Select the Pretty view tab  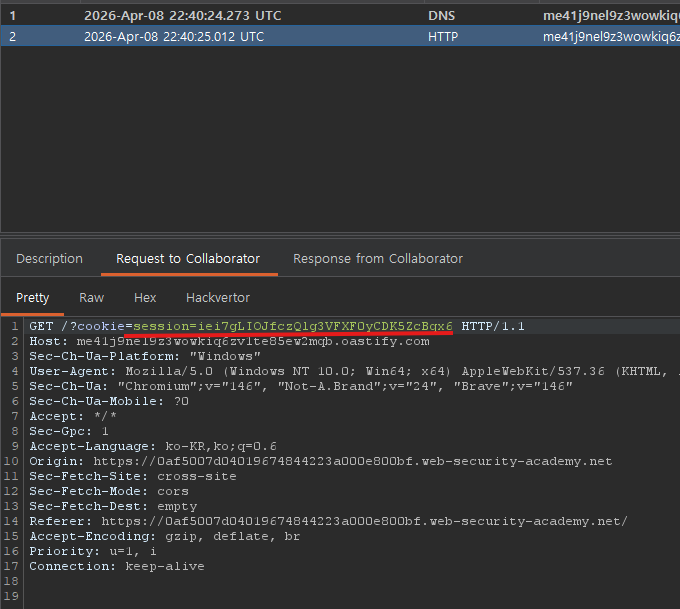(33, 298)
